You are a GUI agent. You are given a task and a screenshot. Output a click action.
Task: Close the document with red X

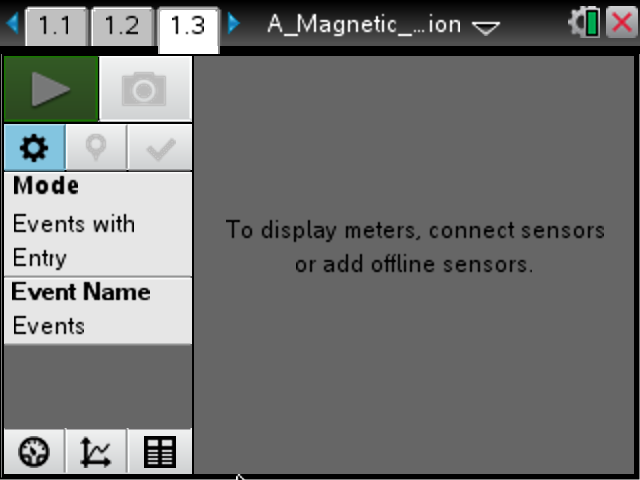620,24
